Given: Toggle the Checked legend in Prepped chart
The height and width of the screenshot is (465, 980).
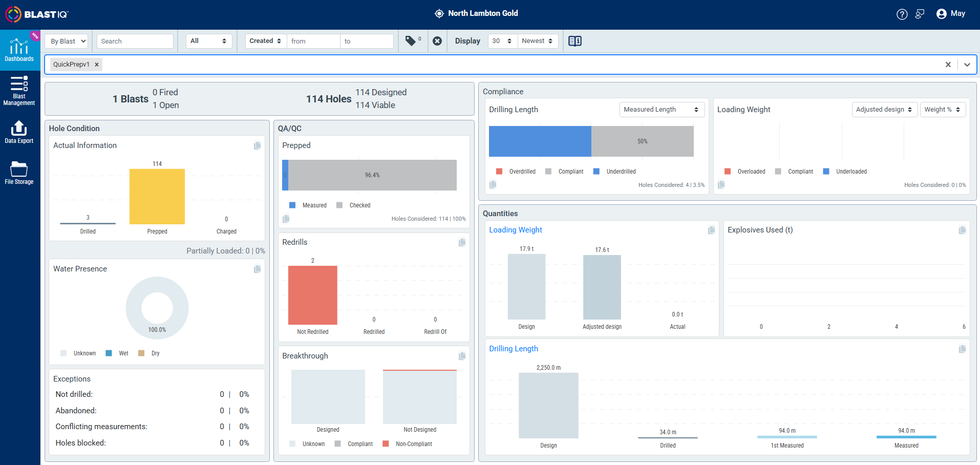Looking at the screenshot, I should click(x=354, y=205).
